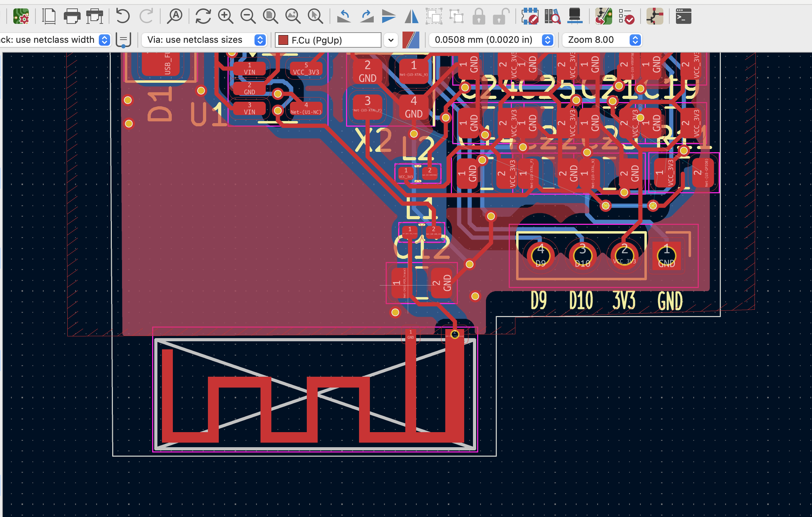Click the Print icon
The height and width of the screenshot is (517, 812).
72,16
